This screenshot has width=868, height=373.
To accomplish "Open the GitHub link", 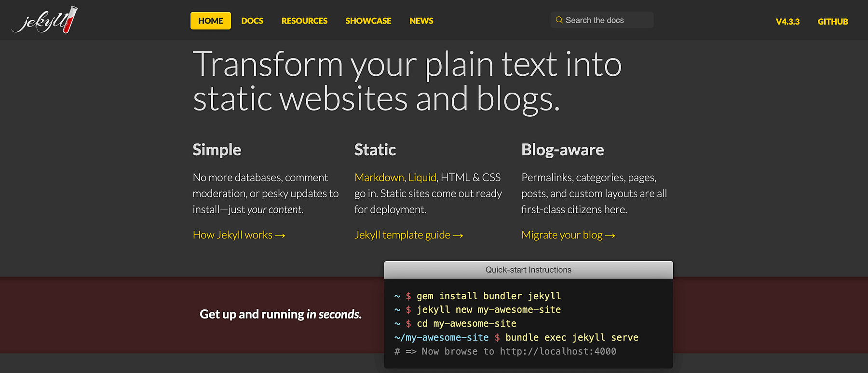I will click(832, 22).
